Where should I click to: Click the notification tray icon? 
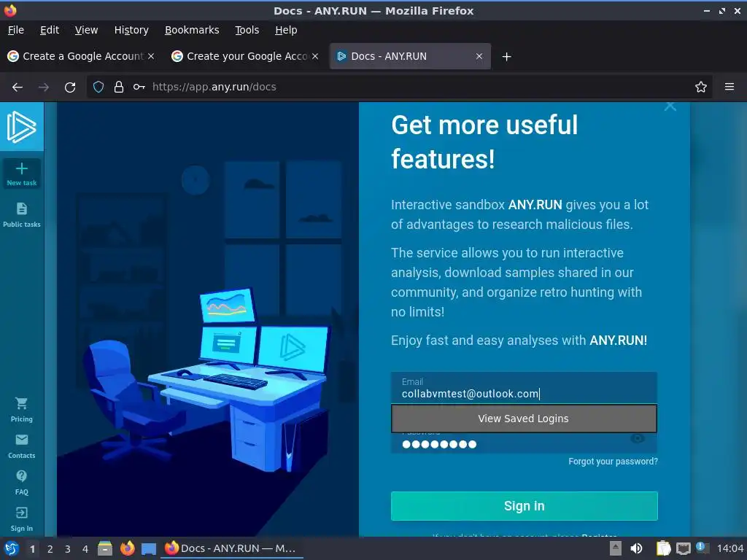click(701, 548)
